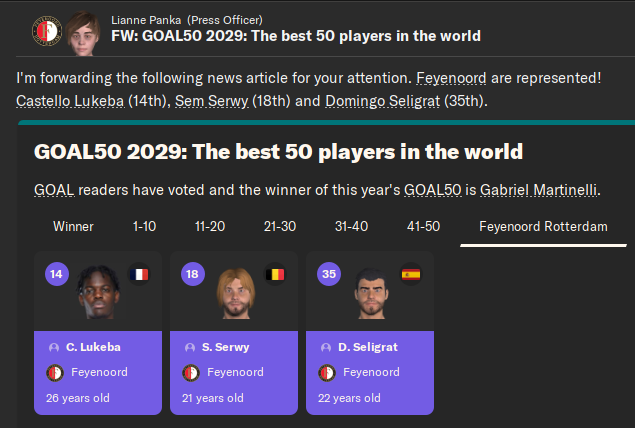Click the person icon beside S. Serwy

pyautogui.click(x=190, y=347)
